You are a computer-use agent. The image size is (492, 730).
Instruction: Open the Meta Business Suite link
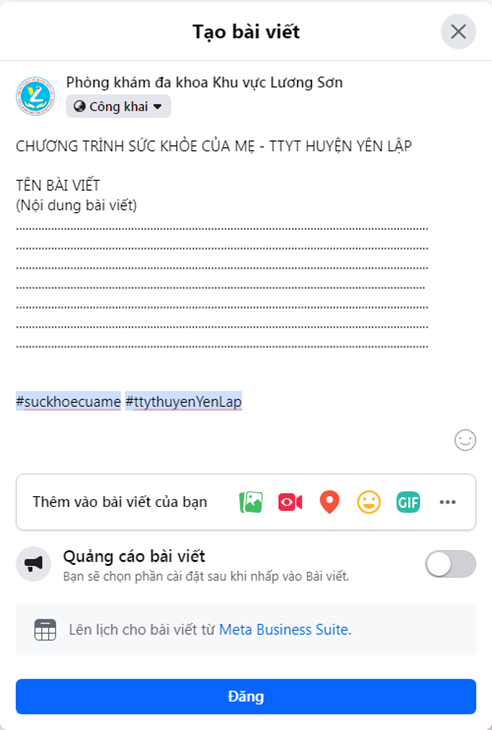click(283, 629)
